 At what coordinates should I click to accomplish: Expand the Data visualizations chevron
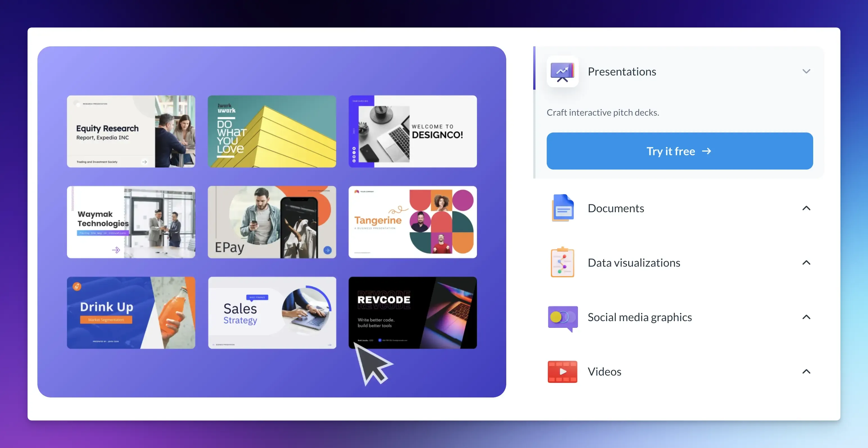coord(806,262)
